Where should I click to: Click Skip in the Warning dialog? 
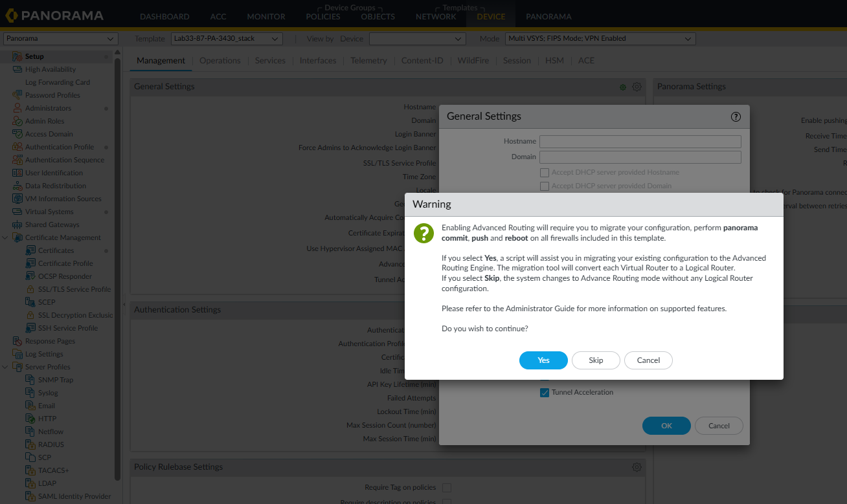(x=596, y=360)
